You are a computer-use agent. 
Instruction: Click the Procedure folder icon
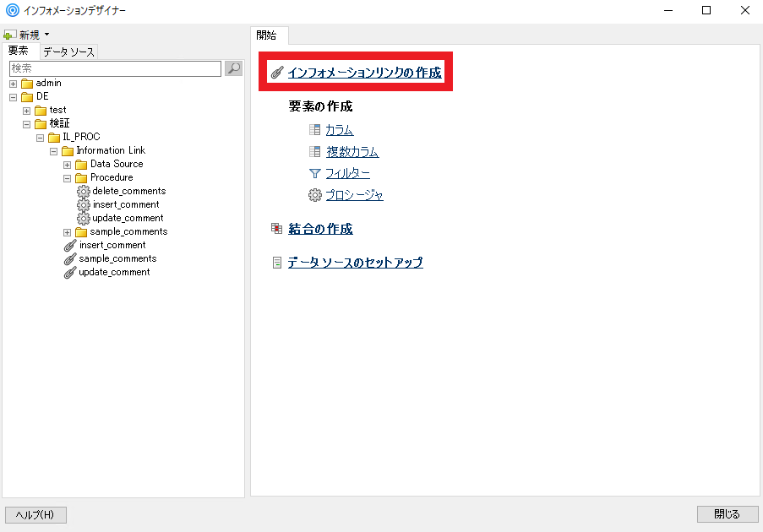click(81, 178)
